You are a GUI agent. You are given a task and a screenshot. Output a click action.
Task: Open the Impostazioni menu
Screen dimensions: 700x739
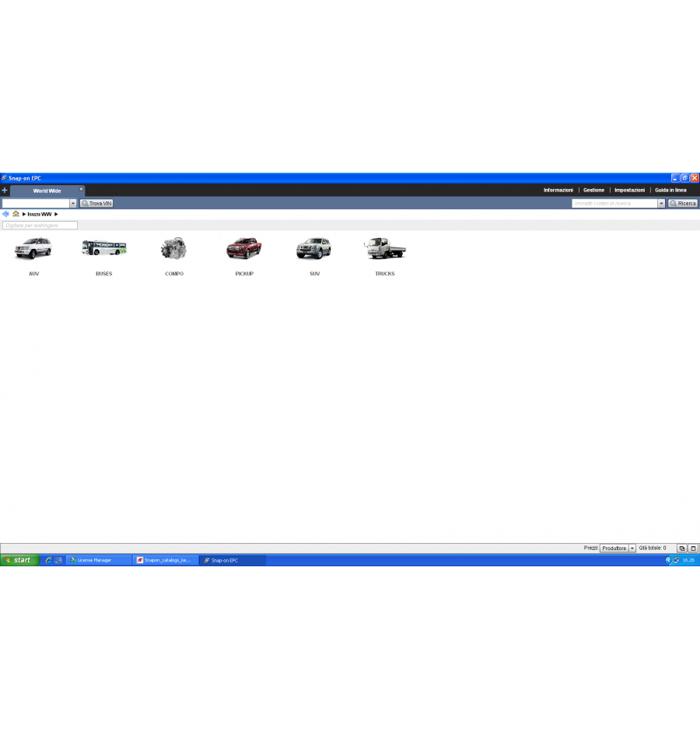(629, 190)
